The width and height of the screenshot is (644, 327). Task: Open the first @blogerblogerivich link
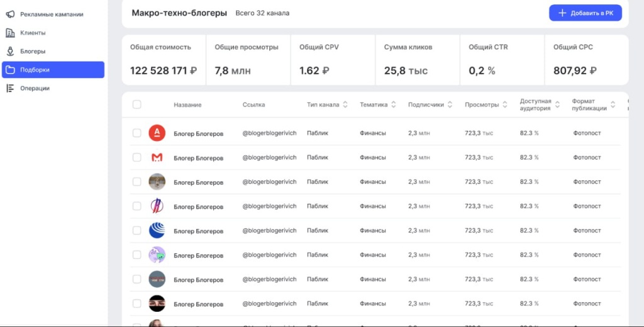point(269,133)
